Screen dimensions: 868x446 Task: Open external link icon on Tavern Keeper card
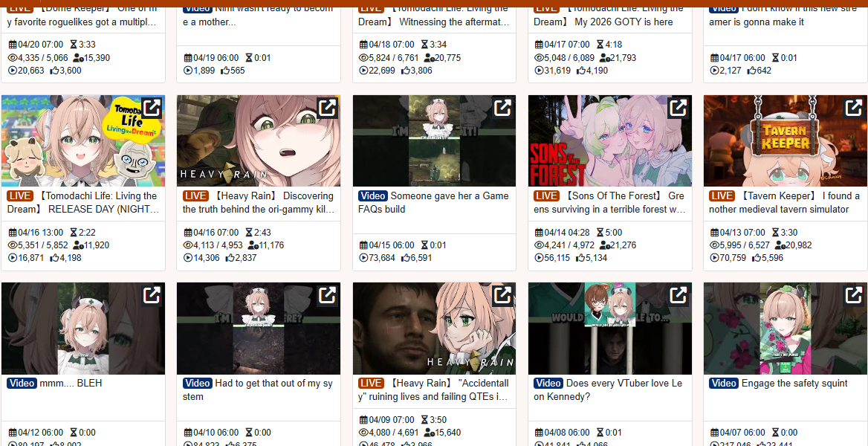tap(854, 108)
